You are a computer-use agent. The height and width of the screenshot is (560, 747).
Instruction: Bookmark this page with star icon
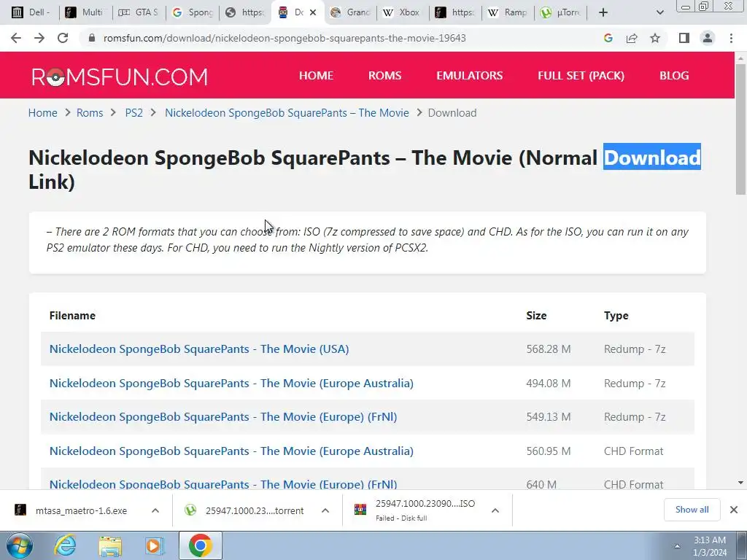tap(655, 38)
